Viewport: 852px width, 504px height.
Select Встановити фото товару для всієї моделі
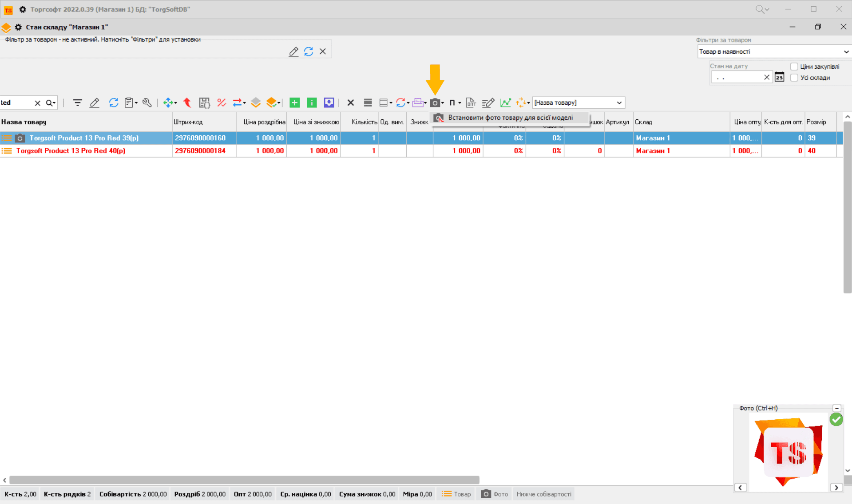tap(510, 118)
